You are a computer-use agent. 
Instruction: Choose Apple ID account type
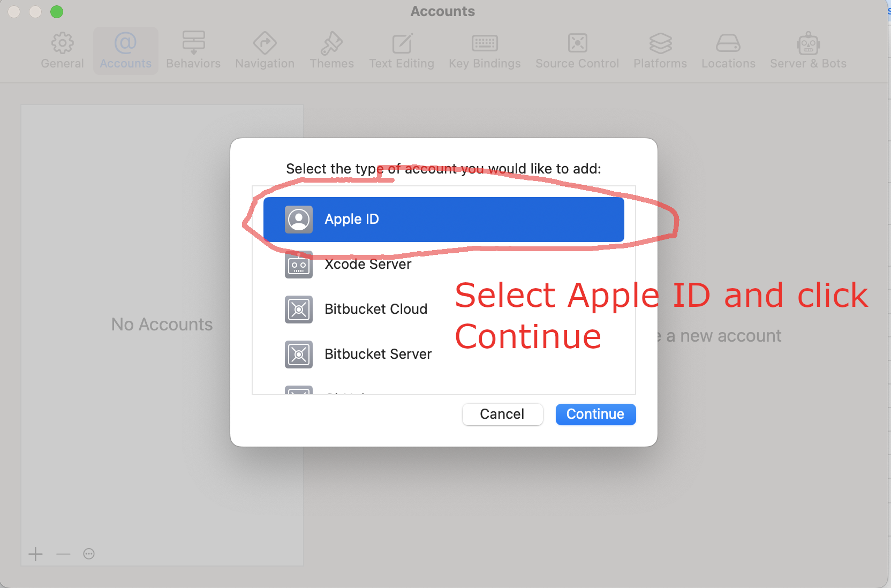coord(444,220)
